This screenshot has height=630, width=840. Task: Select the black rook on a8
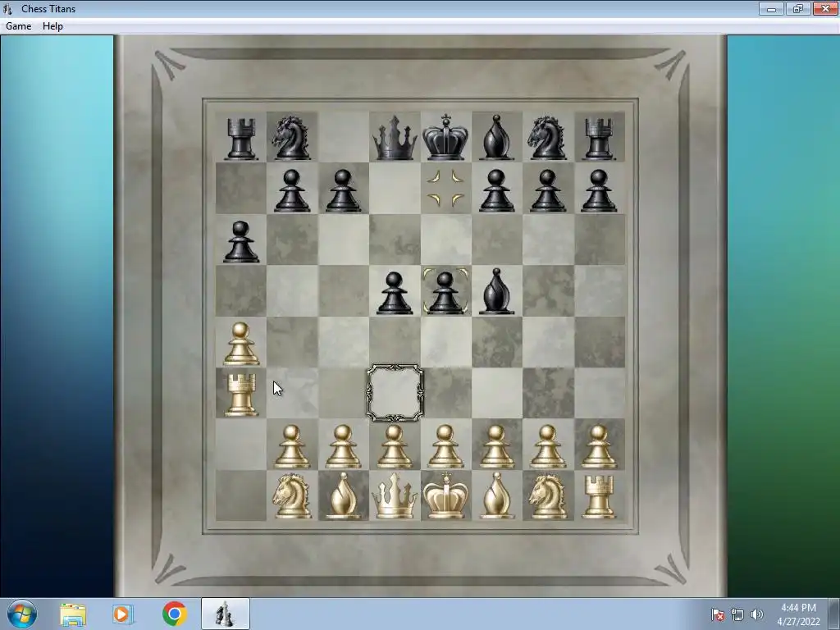(x=240, y=139)
